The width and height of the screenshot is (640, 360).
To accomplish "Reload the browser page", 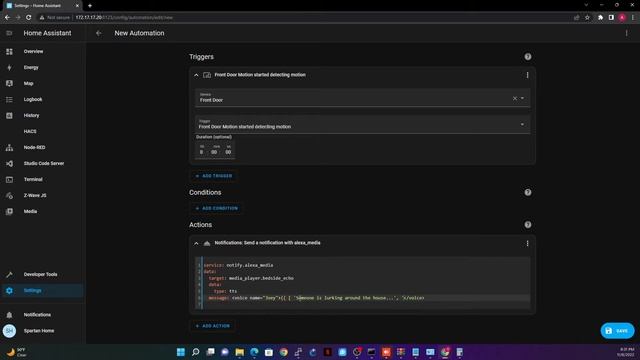I will [29, 18].
